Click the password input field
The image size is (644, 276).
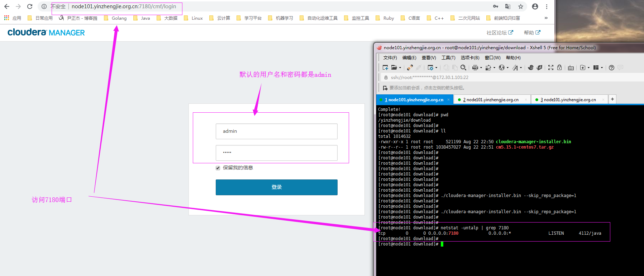point(277,153)
